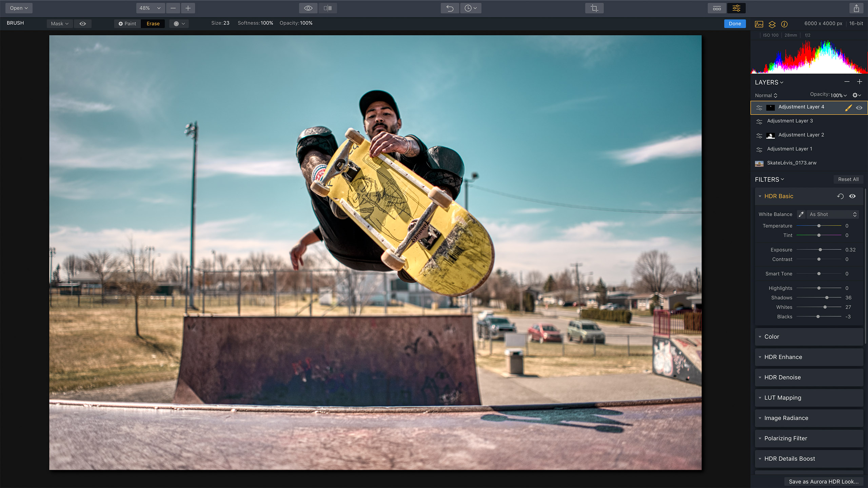Select Erase brush mode

(153, 24)
